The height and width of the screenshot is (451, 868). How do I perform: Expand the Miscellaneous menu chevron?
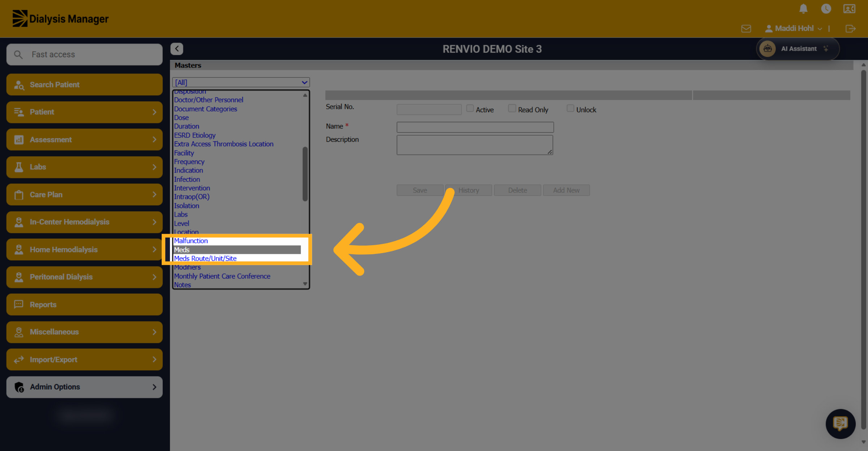click(x=154, y=332)
